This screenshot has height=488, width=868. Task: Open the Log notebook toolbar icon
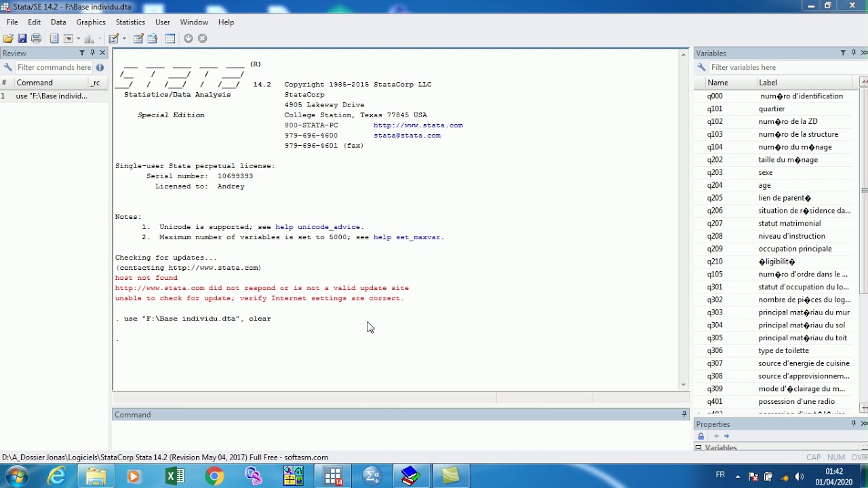tap(54, 39)
